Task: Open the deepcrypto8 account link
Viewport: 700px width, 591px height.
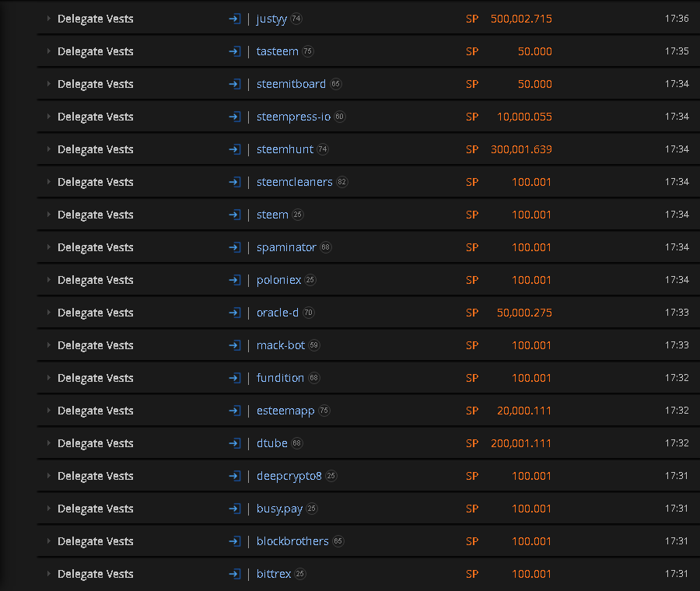Action: coord(289,476)
